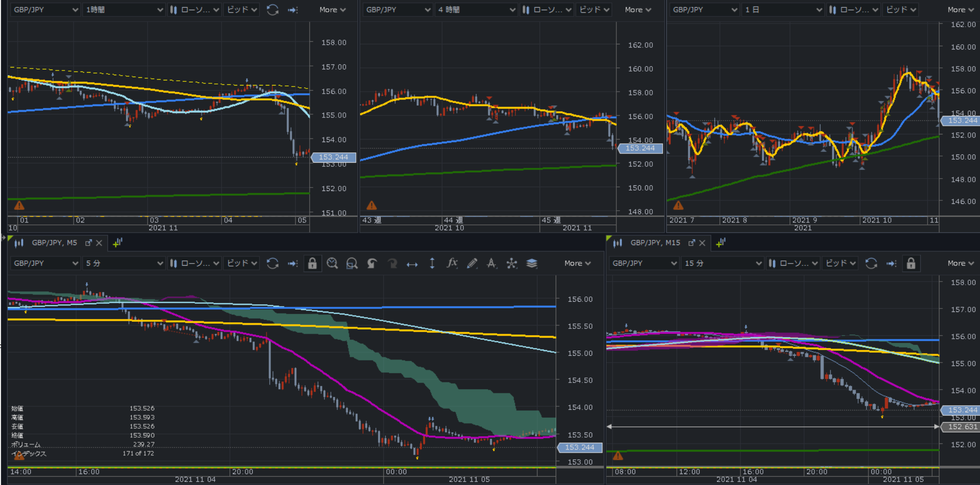The width and height of the screenshot is (980, 485).
Task: Click the undo arrow in M5 toolbar
Action: pos(372,263)
